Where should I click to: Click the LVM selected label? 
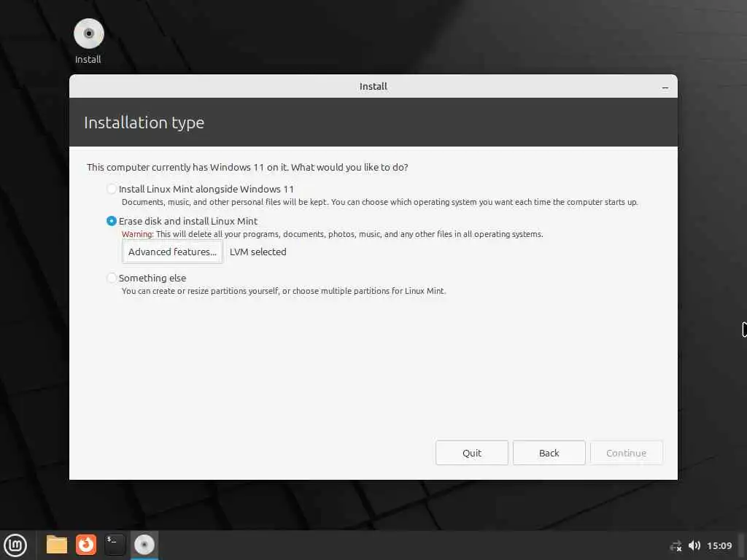click(x=258, y=252)
